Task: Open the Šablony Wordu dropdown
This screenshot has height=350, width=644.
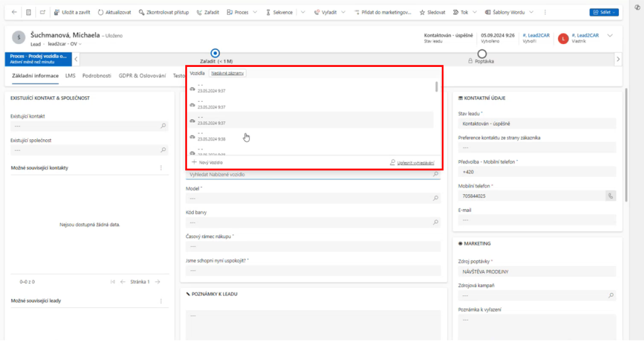Action: point(532,12)
